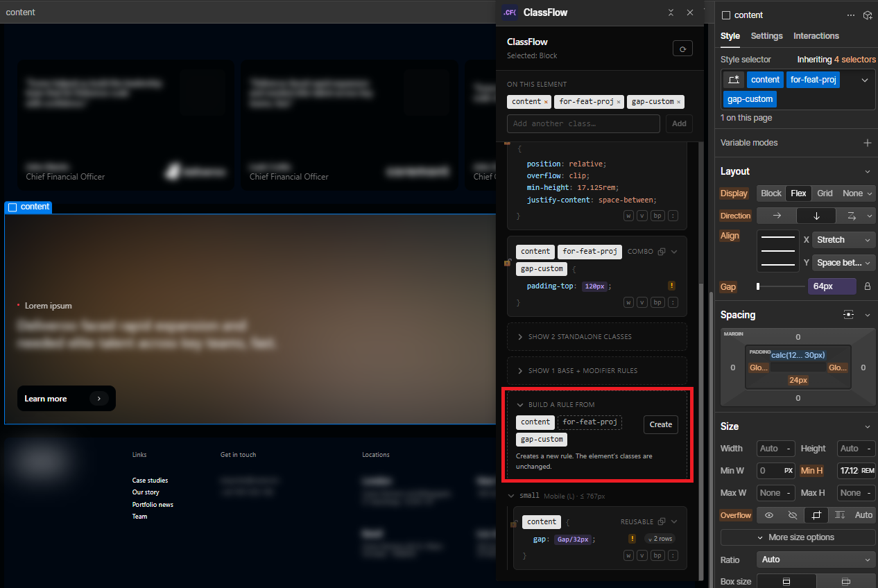878x588 pixels.
Task: Expand 'Show 1 base + modifier rules'
Action: [x=597, y=371]
